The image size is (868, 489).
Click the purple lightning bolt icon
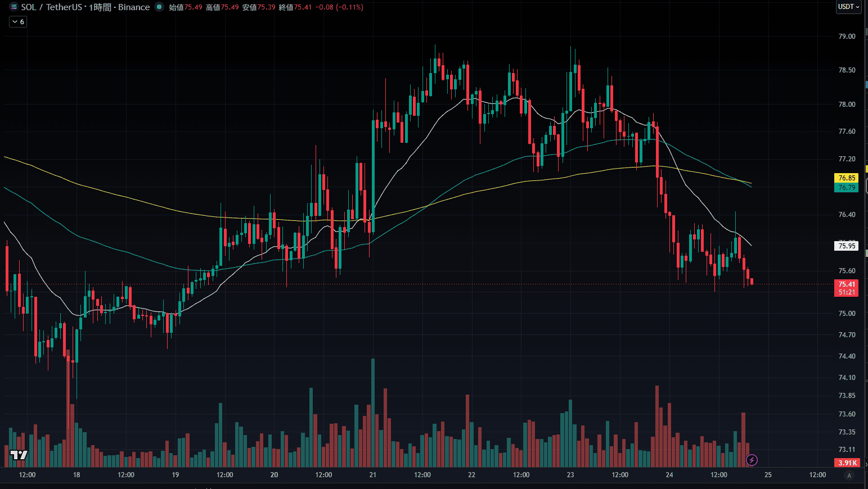[752, 460]
